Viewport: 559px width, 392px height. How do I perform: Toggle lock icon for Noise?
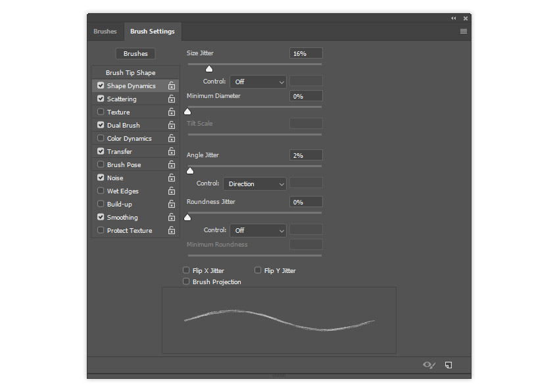pyautogui.click(x=172, y=178)
